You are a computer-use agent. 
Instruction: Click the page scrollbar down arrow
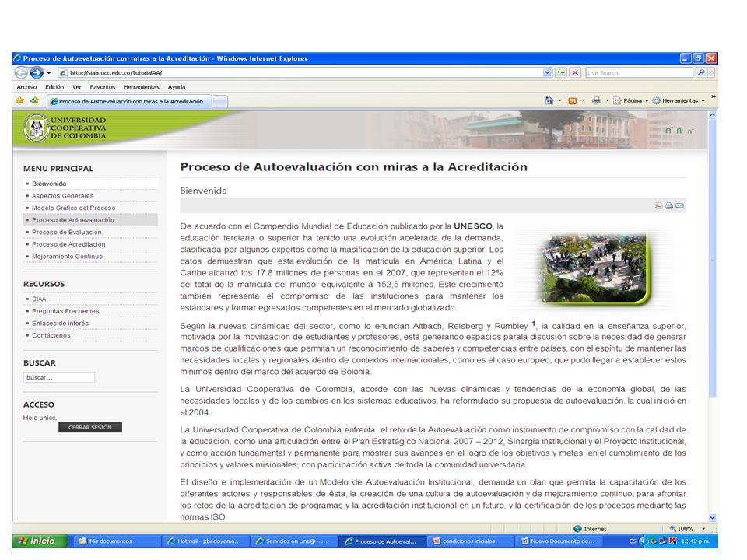[712, 518]
